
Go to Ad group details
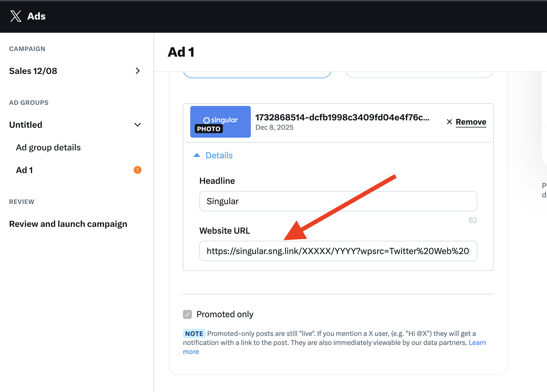pyautogui.click(x=48, y=147)
